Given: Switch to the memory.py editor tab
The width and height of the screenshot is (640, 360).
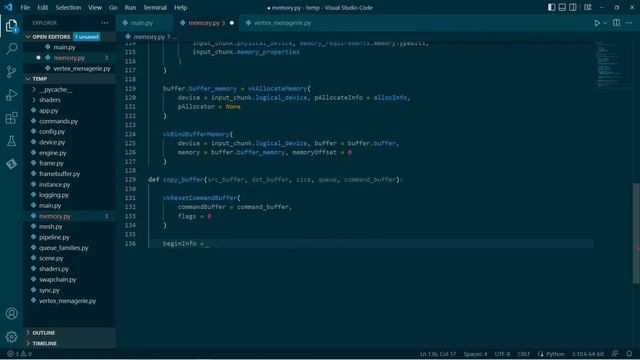Looking at the screenshot, I should 207,23.
